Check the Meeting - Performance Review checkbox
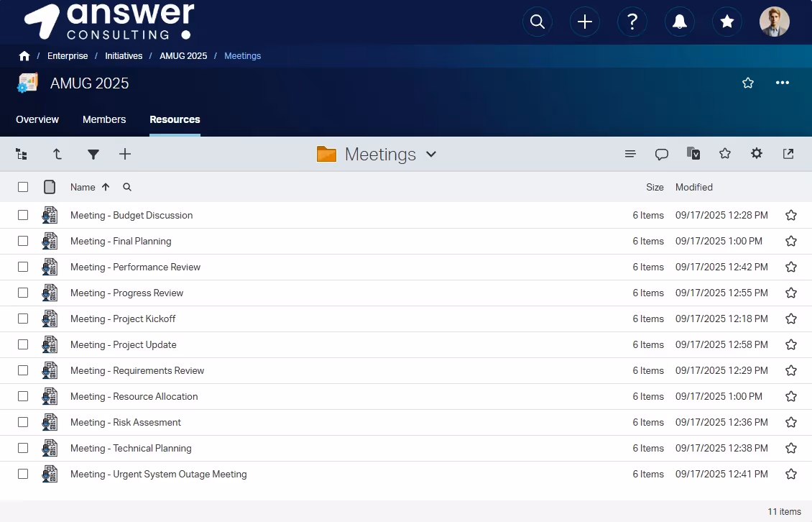The height and width of the screenshot is (522, 812). point(23,267)
